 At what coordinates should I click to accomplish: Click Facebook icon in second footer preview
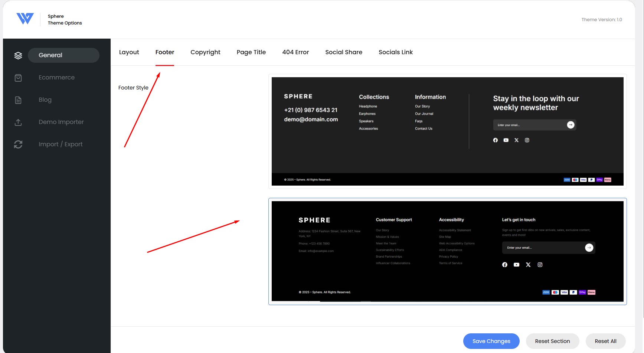[x=505, y=265]
